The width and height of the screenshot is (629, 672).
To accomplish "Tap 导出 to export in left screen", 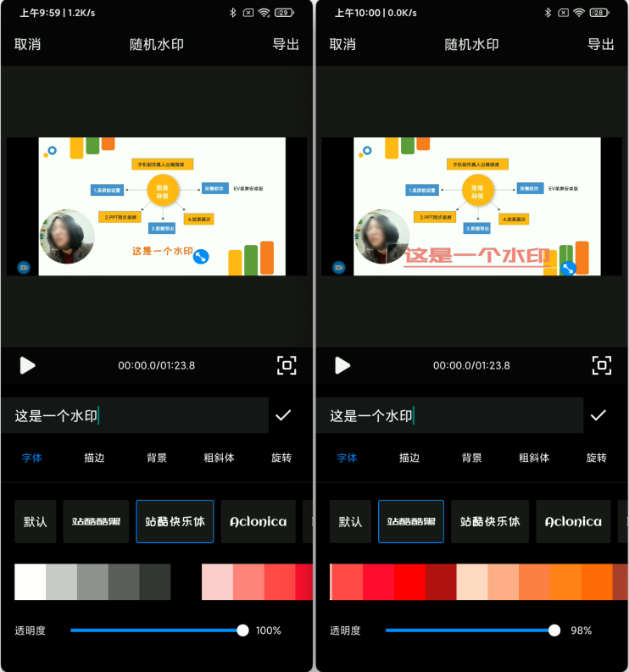I will coord(286,44).
